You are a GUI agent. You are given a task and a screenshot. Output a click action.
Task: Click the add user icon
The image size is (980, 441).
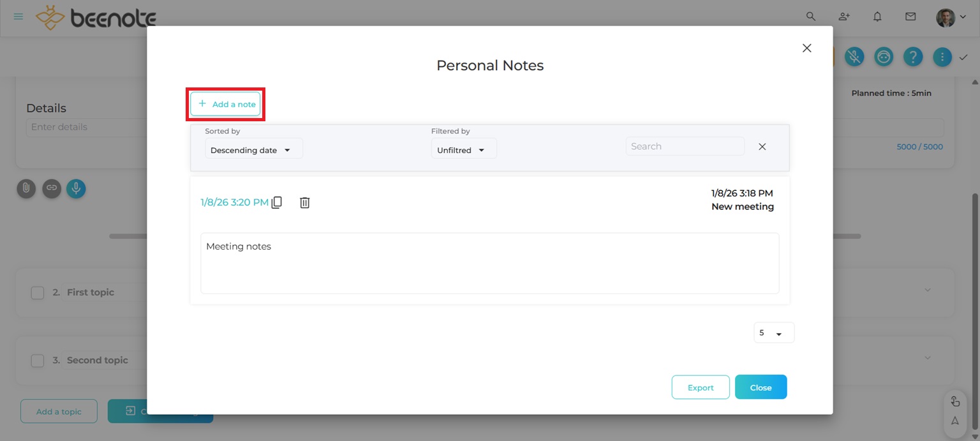(844, 17)
